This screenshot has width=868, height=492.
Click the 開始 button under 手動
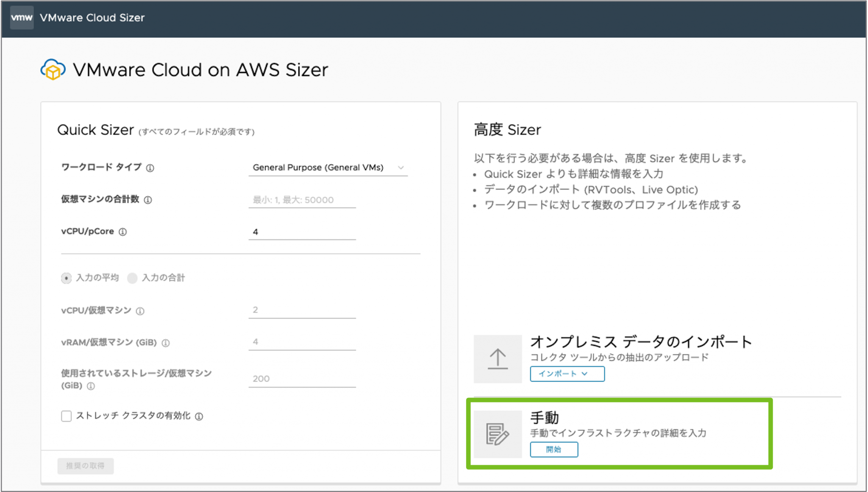tap(554, 450)
